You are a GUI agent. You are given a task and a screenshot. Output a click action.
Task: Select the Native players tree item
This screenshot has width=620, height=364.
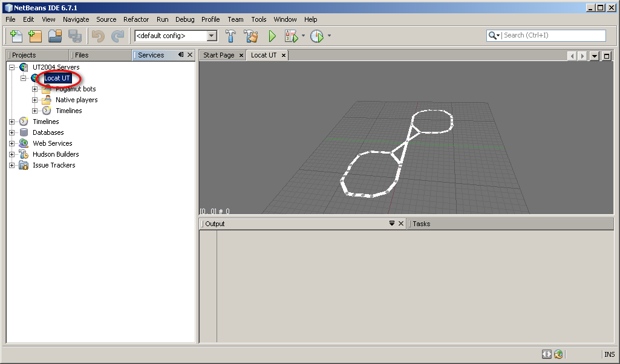pyautogui.click(x=76, y=100)
